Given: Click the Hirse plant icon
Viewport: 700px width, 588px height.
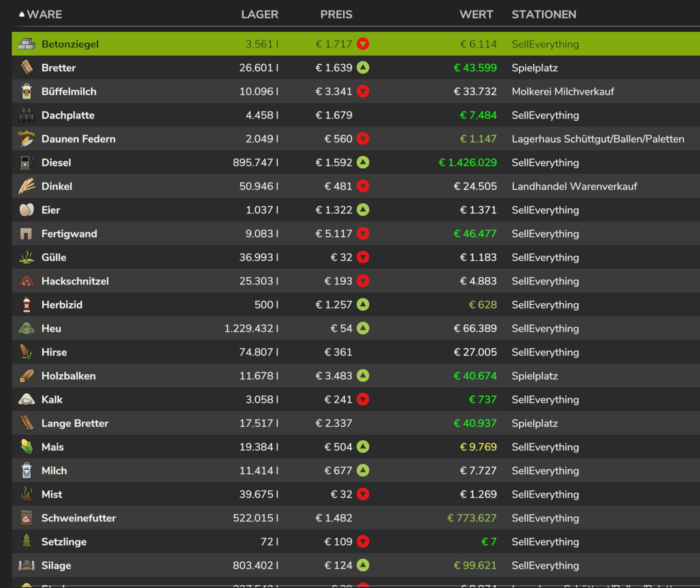Looking at the screenshot, I should [27, 352].
